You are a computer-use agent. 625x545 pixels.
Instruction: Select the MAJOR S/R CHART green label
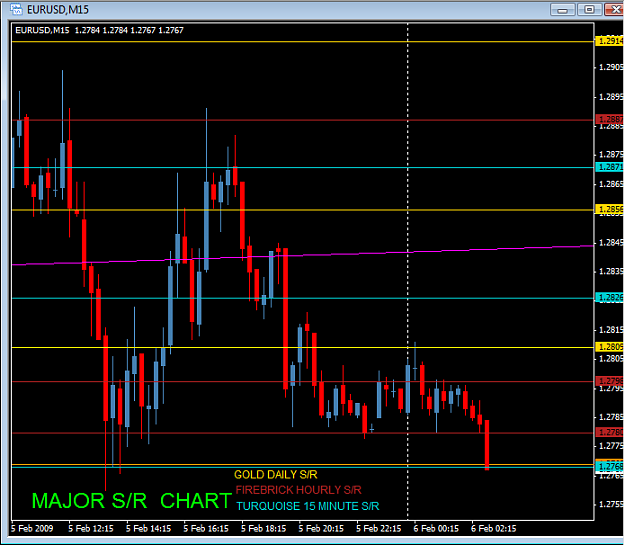[x=132, y=501]
